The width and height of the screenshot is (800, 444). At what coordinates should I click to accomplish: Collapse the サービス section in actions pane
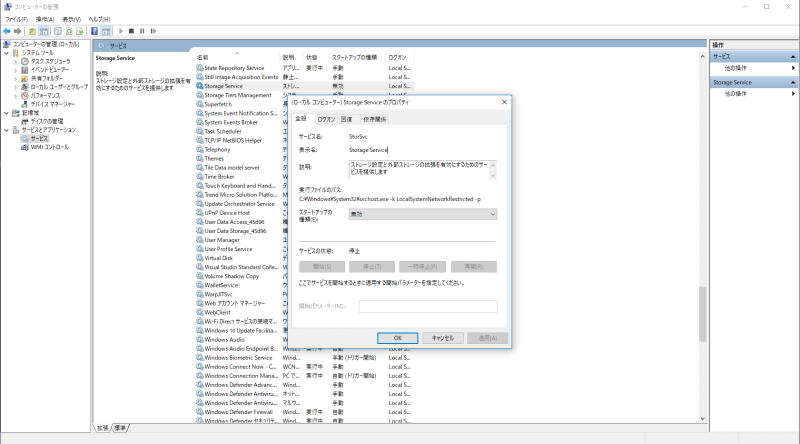793,57
